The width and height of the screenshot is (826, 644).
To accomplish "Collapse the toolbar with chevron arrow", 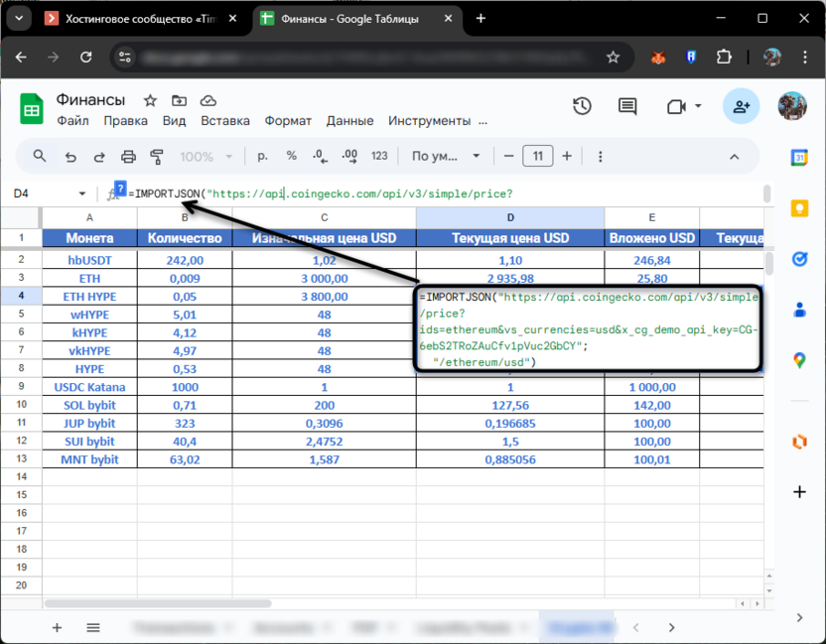I will [x=735, y=156].
